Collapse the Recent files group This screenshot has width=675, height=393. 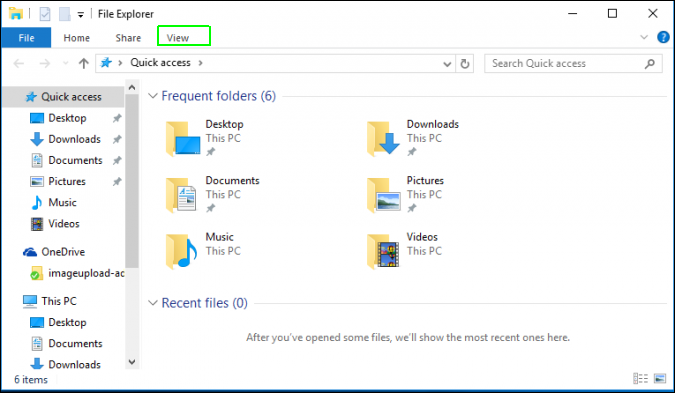point(152,303)
